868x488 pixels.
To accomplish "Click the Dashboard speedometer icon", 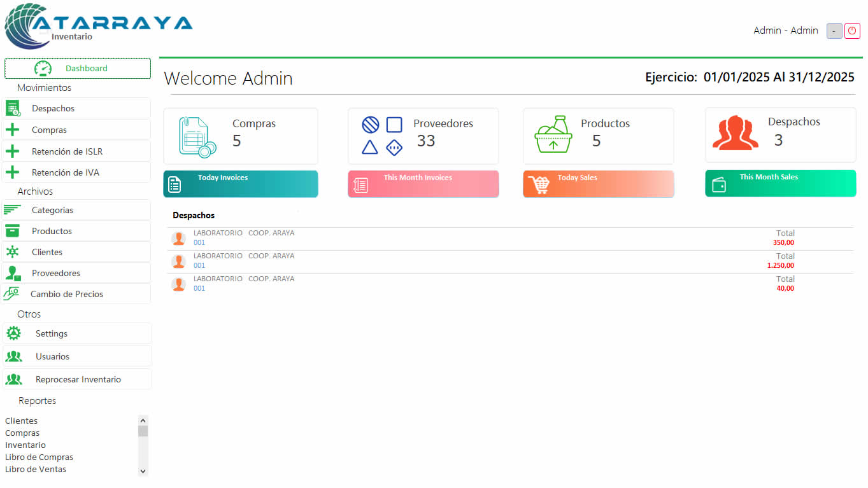I will (x=43, y=68).
